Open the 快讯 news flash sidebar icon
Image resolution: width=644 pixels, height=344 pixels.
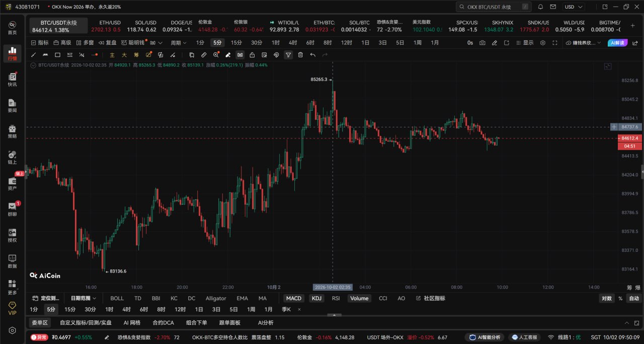coord(12,79)
